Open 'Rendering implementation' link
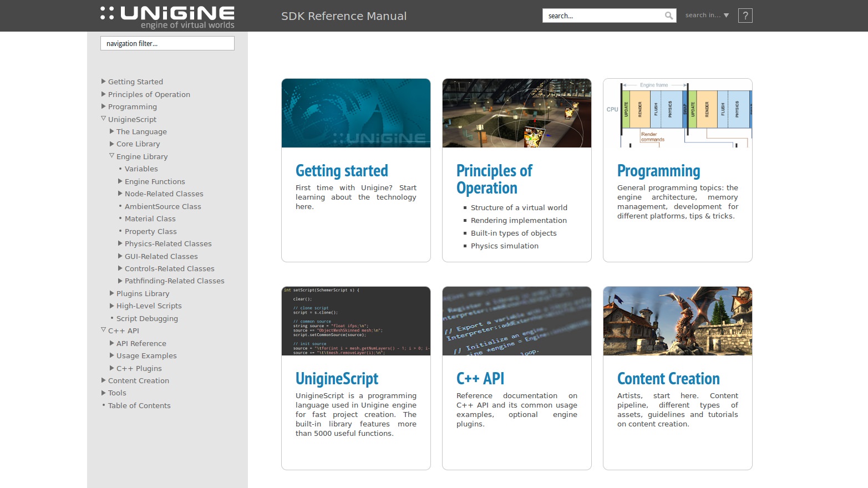The height and width of the screenshot is (488, 868). (x=519, y=220)
